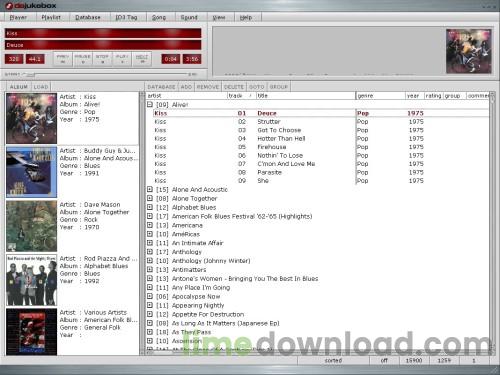Expand the [11] An Intimate Affair group
The height and width of the screenshot is (375, 500).
click(150, 243)
